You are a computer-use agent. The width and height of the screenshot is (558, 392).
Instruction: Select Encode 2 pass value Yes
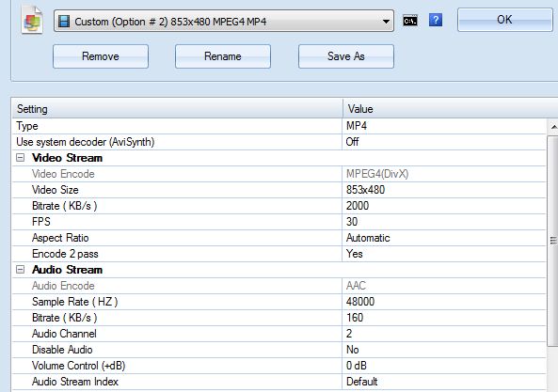coord(355,254)
